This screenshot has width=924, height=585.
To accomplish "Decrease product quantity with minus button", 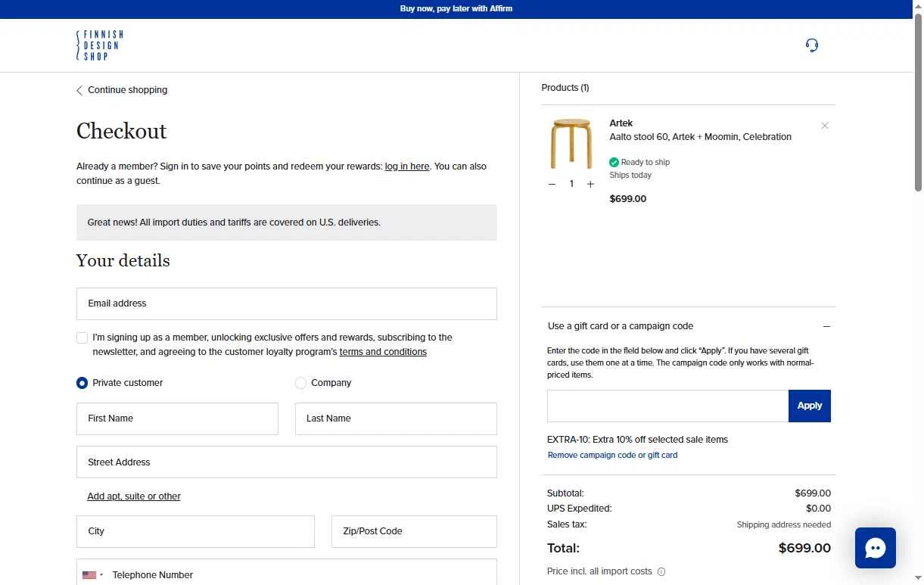I will tap(552, 184).
